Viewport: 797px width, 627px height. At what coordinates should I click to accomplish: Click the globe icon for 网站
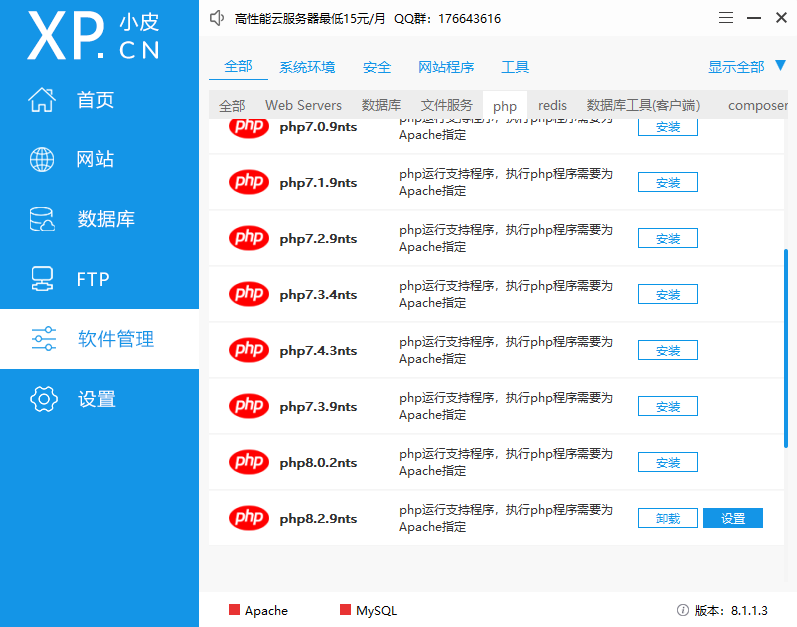(x=43, y=160)
